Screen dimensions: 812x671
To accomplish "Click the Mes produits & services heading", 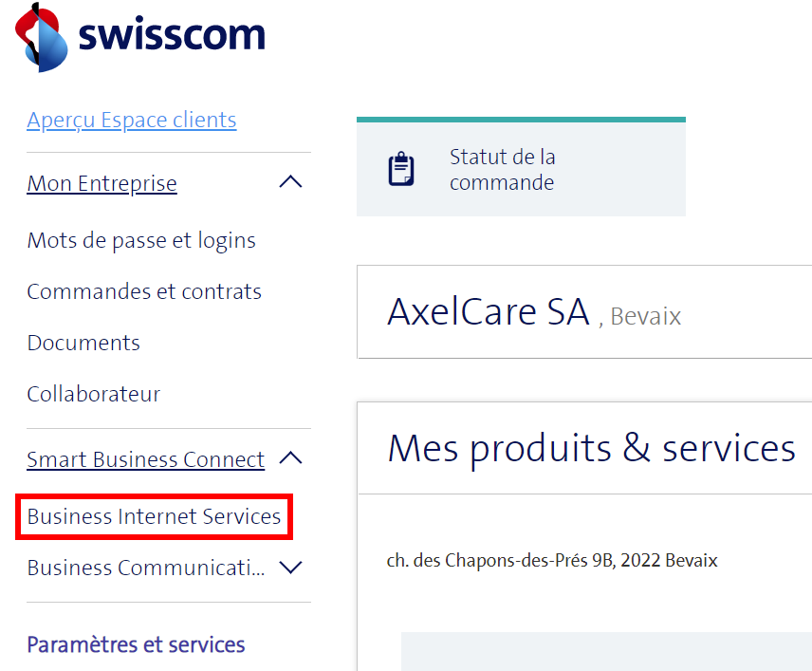I will (591, 448).
